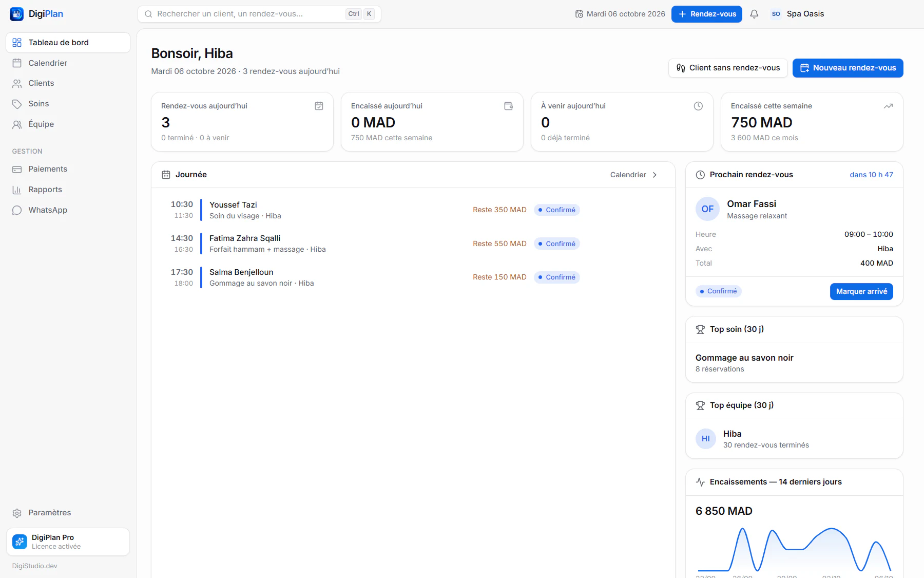This screenshot has width=924, height=578.
Task: Click the Calendrier sidebar icon
Action: click(17, 63)
